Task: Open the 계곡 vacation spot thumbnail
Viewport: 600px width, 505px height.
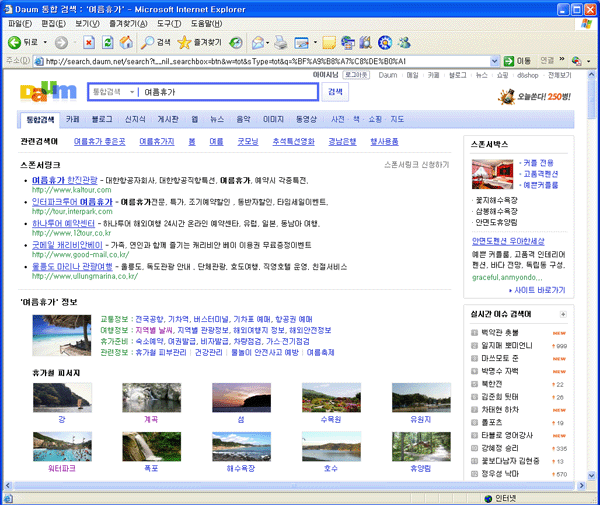Action: (152, 397)
